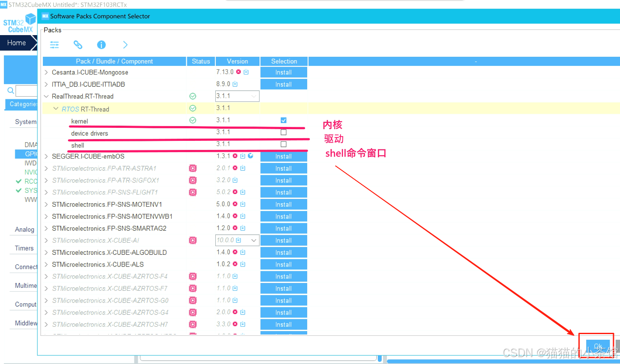Screen dimensions: 620x364
Task: Click download icon beside FP-ATR-SIGFOX1 version 3.2.0
Action: (235, 180)
